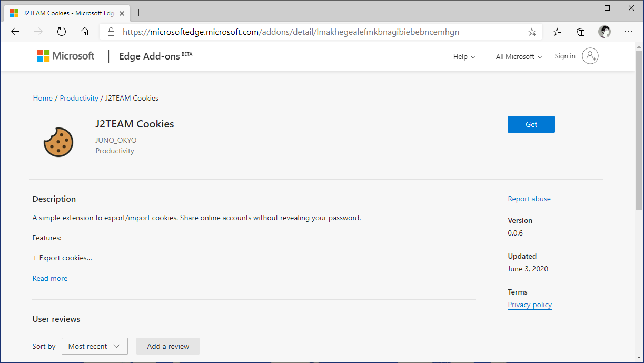Expand the description with Read more
Screen dimensions: 644x363
(49, 278)
